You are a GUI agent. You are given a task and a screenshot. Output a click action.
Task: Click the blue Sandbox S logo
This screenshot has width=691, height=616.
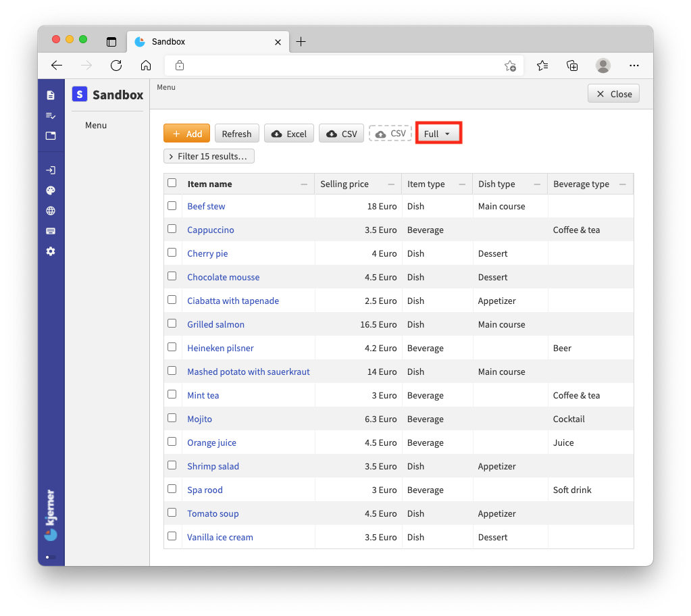coord(80,95)
